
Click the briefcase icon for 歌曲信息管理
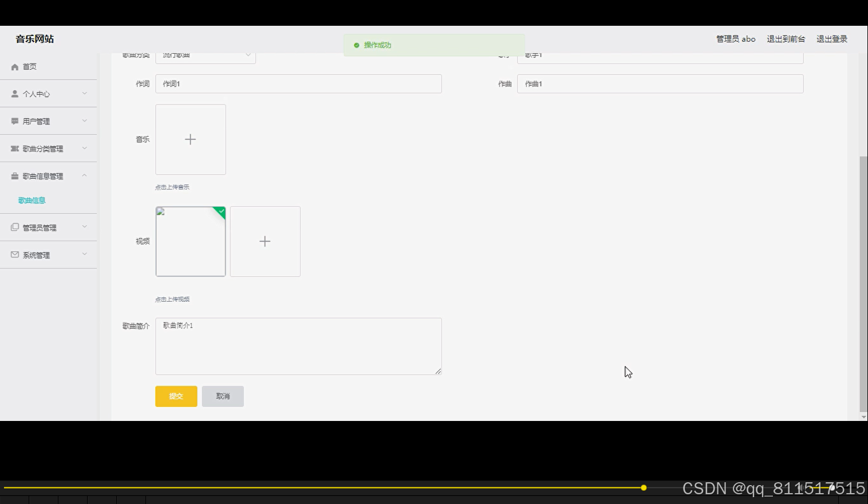tap(15, 176)
